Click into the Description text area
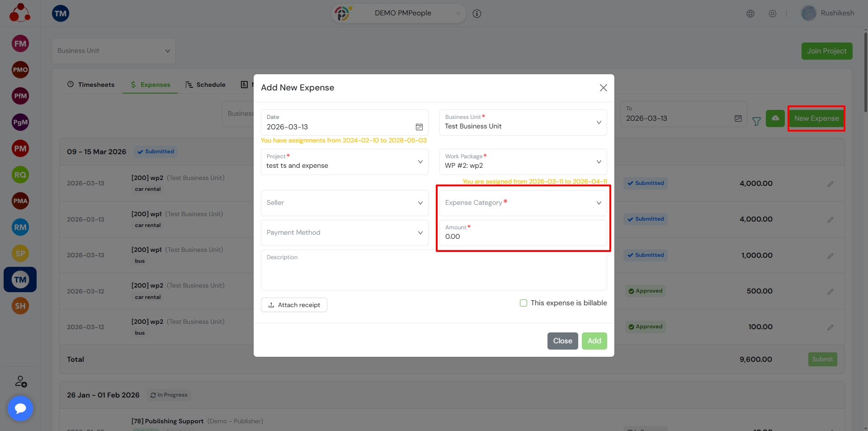868x431 pixels. (434, 274)
